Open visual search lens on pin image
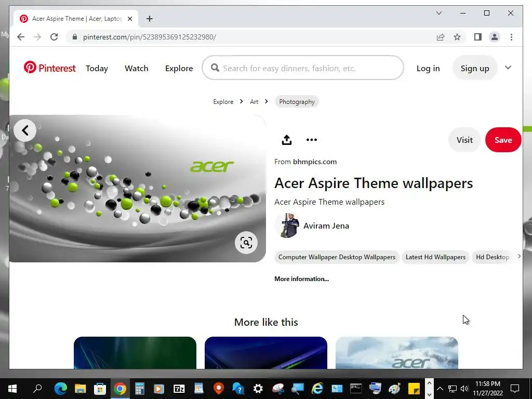 tap(246, 243)
